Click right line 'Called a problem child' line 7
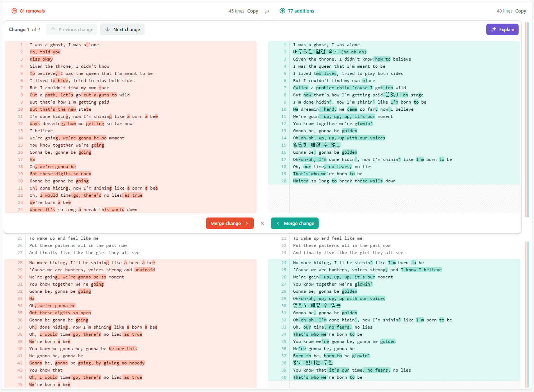534x392 pixels. (349, 88)
